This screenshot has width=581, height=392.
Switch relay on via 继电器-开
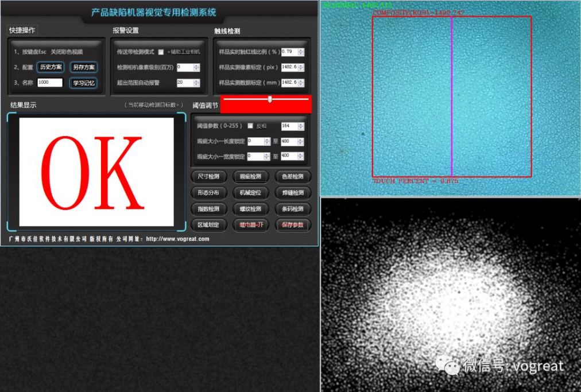pos(251,225)
